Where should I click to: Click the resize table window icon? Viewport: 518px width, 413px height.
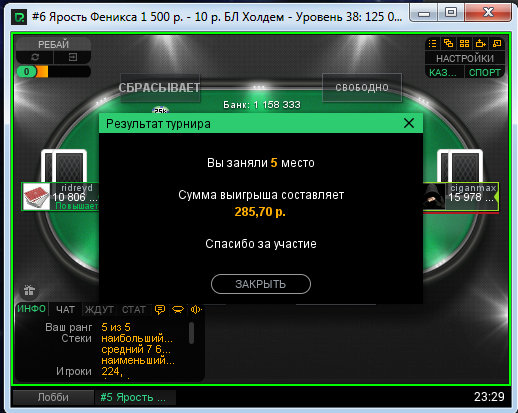pos(497,44)
